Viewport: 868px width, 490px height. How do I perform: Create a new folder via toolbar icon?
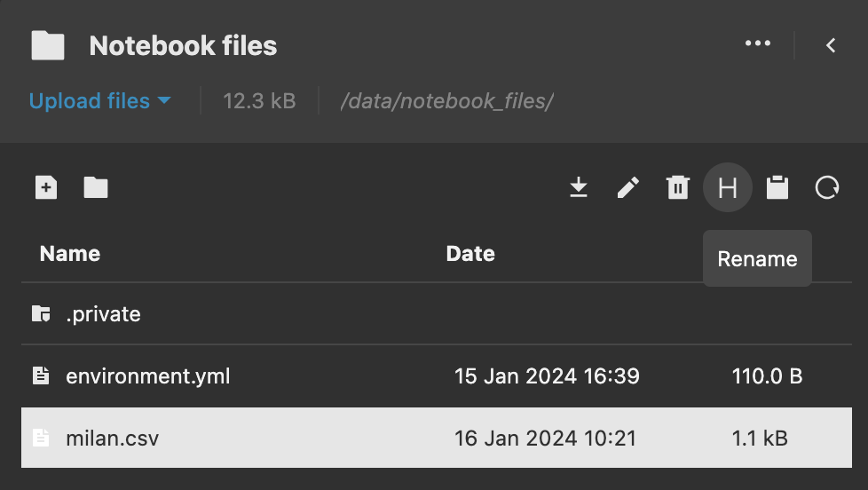96,187
